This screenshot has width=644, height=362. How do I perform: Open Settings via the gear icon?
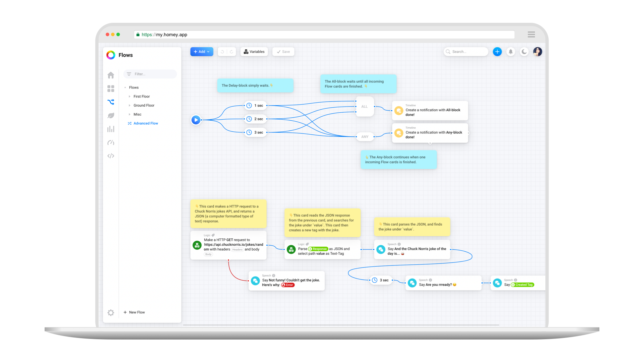tap(111, 312)
